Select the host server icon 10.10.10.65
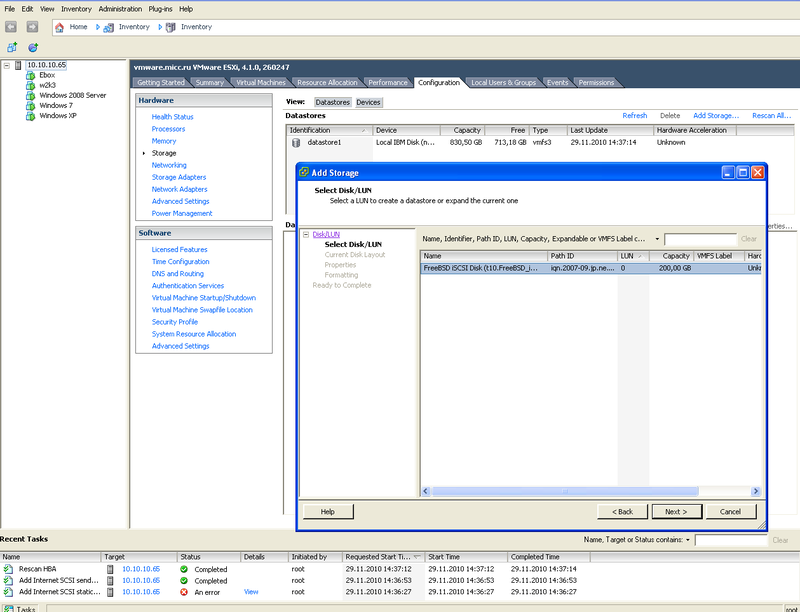Viewport: 800px width, 612px height. click(x=19, y=65)
